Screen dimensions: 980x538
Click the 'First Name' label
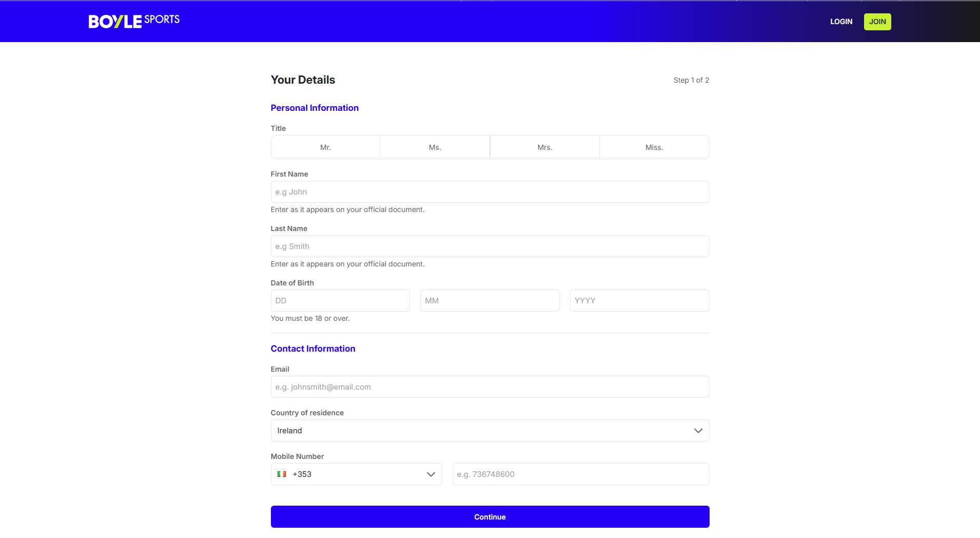tap(289, 174)
